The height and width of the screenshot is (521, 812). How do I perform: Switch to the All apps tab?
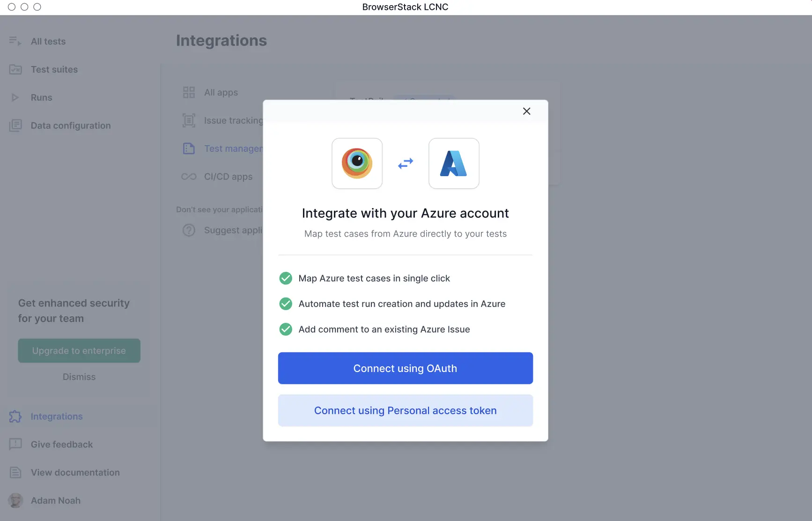pyautogui.click(x=221, y=92)
